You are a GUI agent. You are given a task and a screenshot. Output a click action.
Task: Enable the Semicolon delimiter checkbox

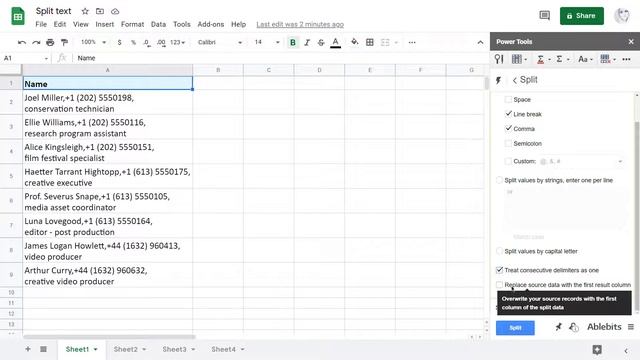[x=508, y=143]
